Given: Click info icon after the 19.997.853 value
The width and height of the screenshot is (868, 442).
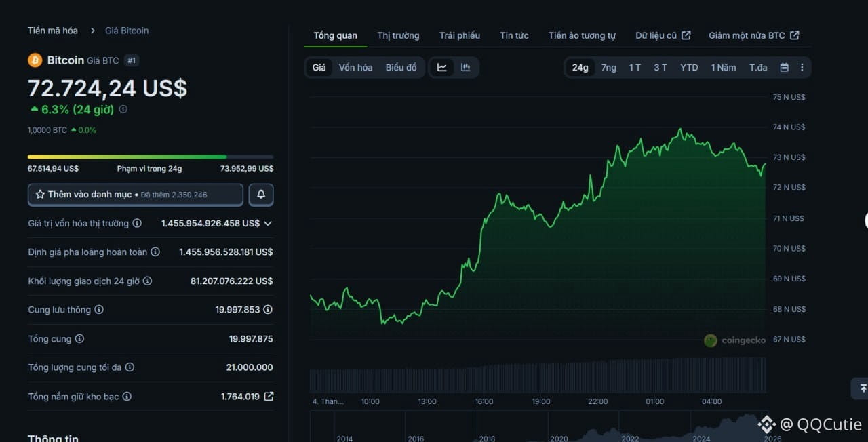Looking at the screenshot, I should click(268, 310).
